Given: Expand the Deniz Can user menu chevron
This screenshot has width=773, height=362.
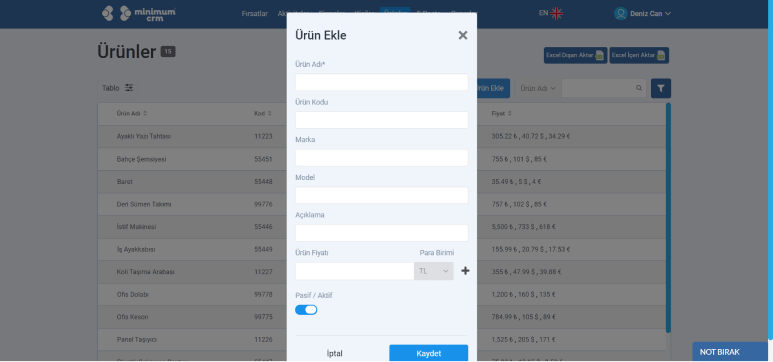Looking at the screenshot, I should [x=668, y=14].
